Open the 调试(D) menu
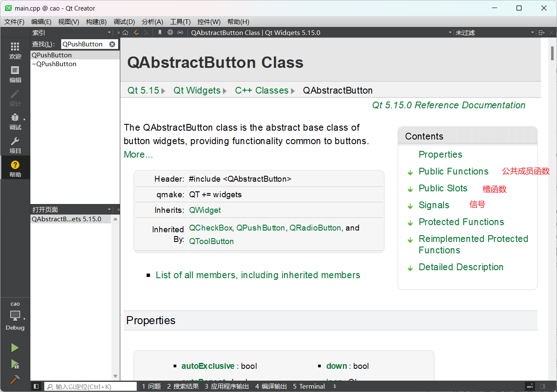Screen dimensions: 557x392 (124, 21)
